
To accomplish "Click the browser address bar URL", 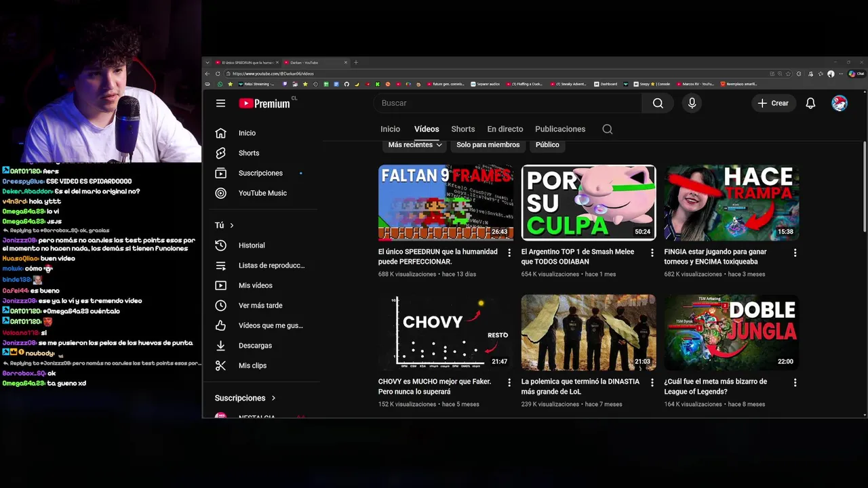I will (273, 73).
